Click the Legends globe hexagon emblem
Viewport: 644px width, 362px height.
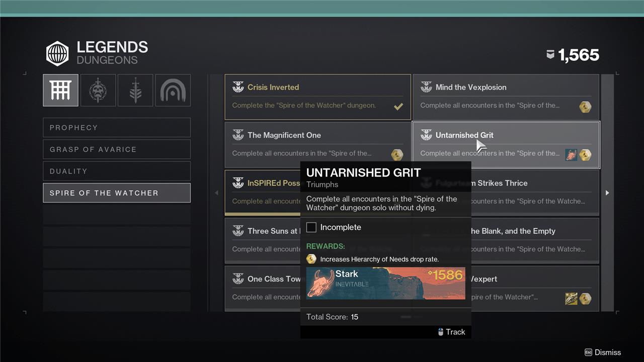click(57, 54)
